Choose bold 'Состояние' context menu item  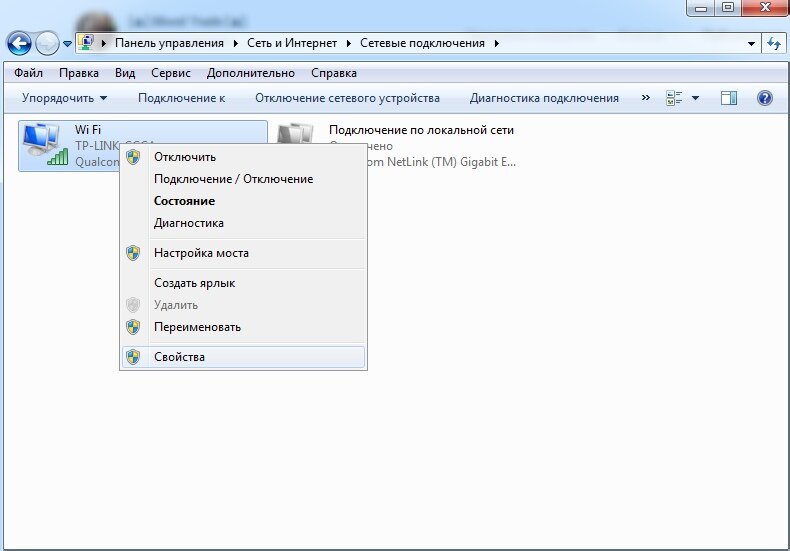(x=243, y=201)
